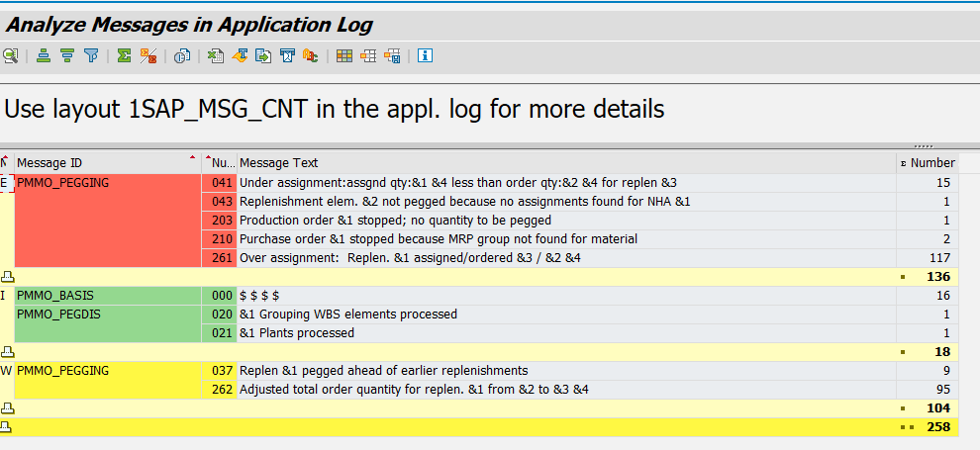Change the layout with grid icon
This screenshot has height=450, width=980.
[x=344, y=55]
